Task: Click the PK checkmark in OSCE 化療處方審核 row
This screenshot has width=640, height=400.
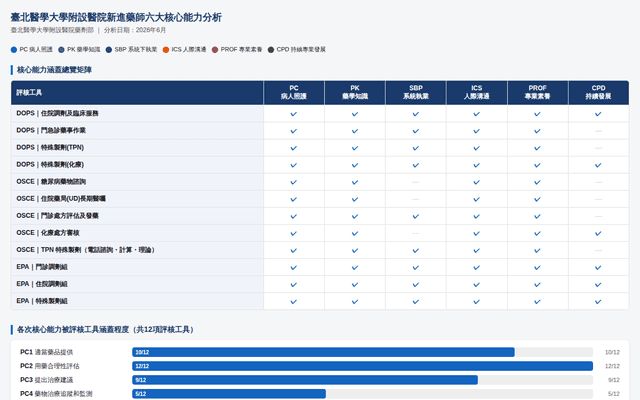Action: 355,233
